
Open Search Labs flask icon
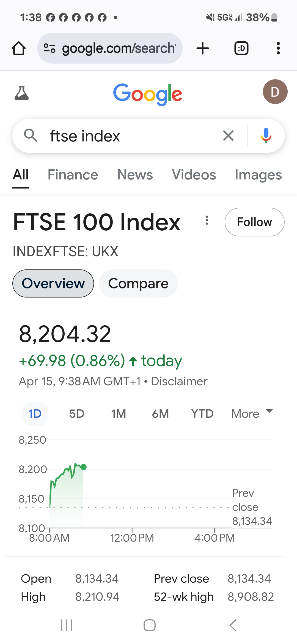21,93
